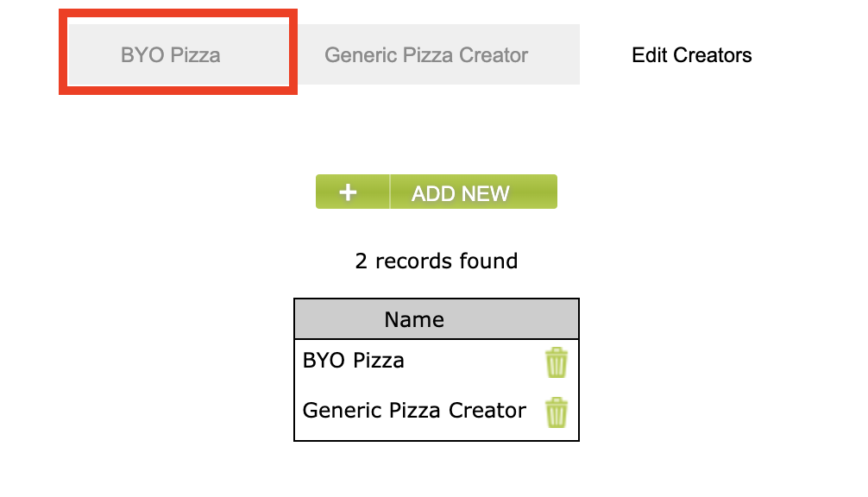Open BYO Pizza from the records list

tap(354, 361)
